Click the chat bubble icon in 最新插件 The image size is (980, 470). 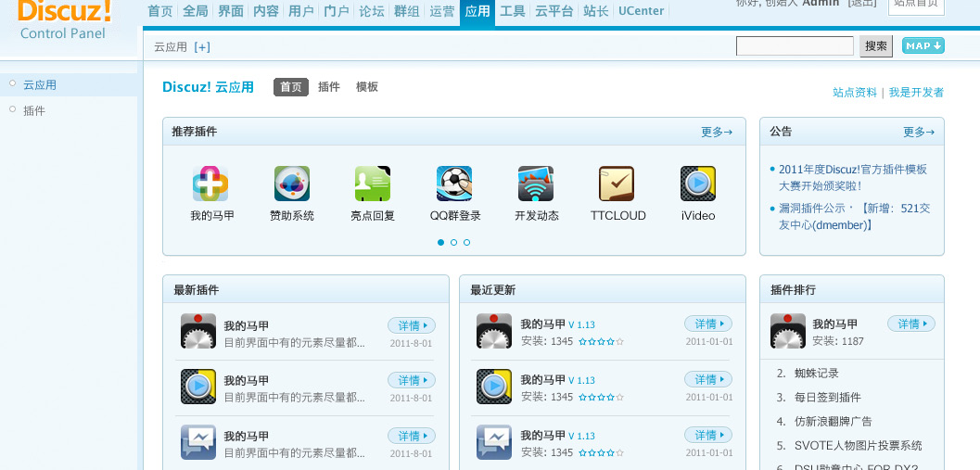click(x=198, y=442)
